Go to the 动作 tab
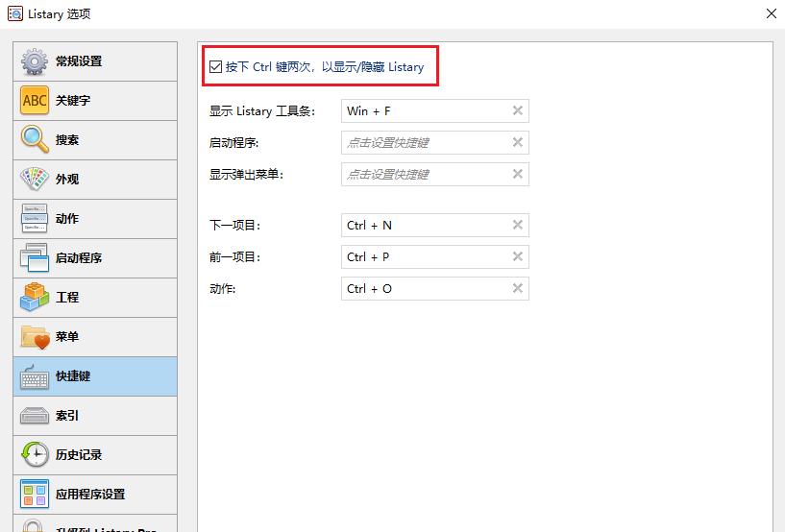Viewport: 785px width, 532px height. click(x=95, y=219)
